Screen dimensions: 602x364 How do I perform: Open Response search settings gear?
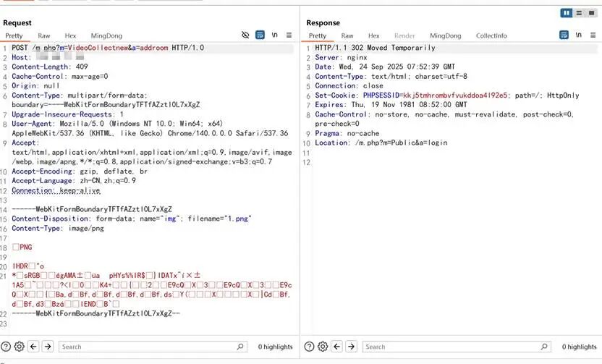point(323,347)
